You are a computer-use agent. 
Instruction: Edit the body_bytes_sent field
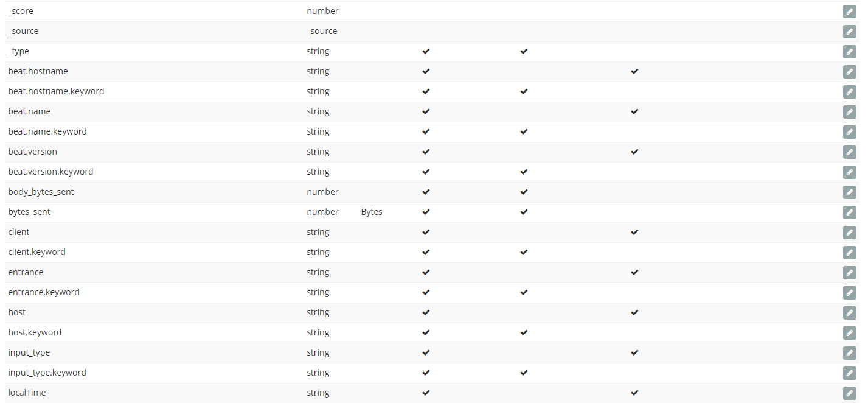click(849, 192)
